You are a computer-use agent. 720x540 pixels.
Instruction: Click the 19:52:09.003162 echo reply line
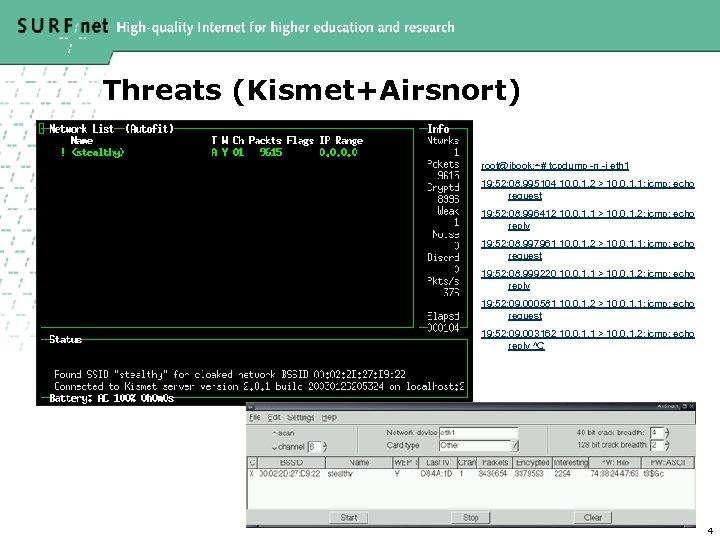588,339
